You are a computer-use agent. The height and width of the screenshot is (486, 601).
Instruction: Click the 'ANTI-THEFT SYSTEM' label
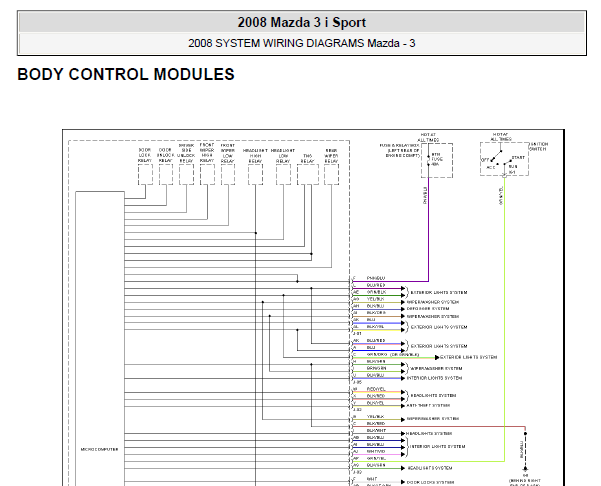[428, 405]
